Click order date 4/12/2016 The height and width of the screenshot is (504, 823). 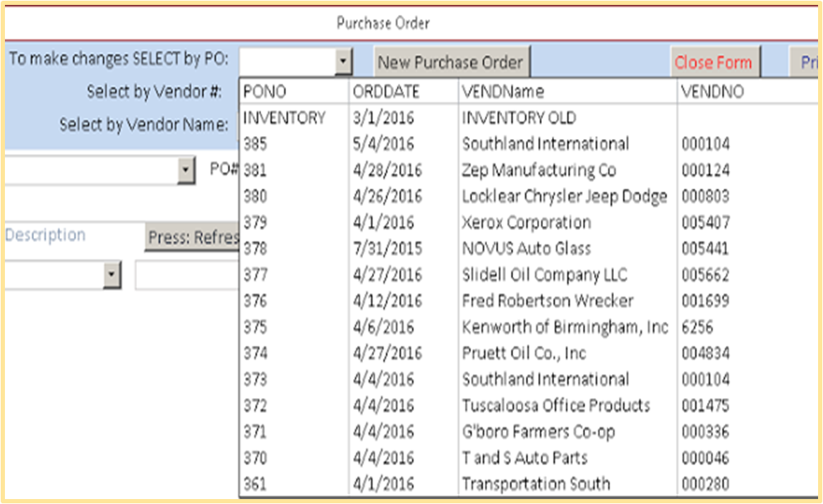(x=388, y=301)
